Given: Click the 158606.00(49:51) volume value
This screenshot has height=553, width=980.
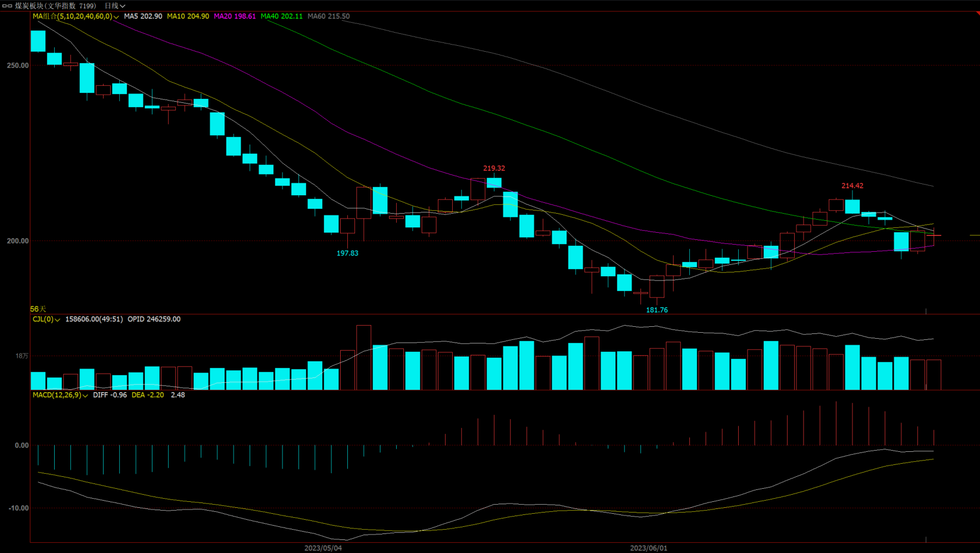Looking at the screenshot, I should tap(94, 319).
